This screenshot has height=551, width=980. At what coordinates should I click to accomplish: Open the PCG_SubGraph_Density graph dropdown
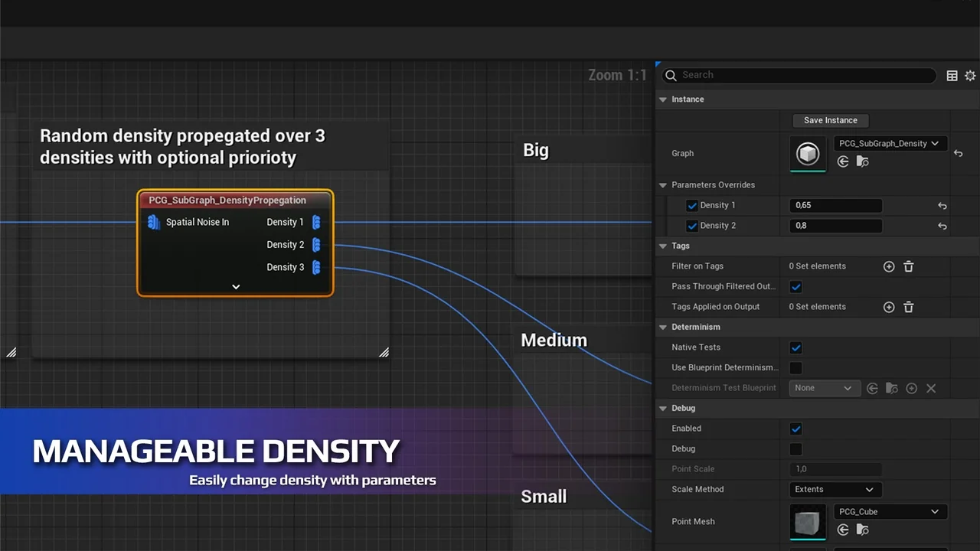[890, 143]
